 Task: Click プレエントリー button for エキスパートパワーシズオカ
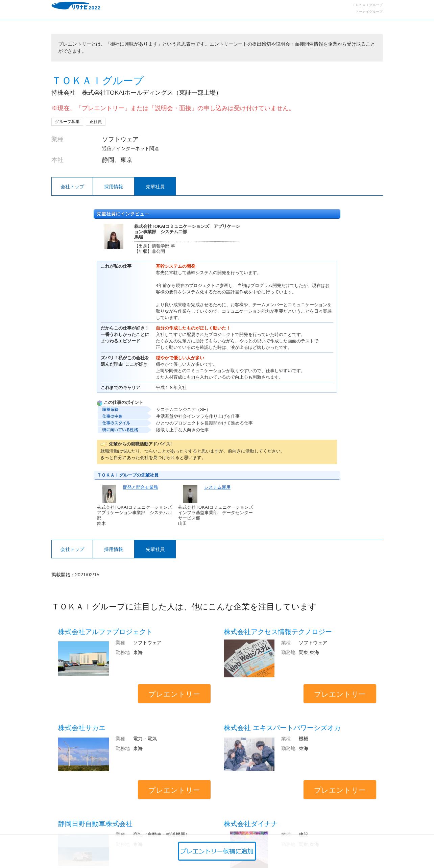point(340,790)
